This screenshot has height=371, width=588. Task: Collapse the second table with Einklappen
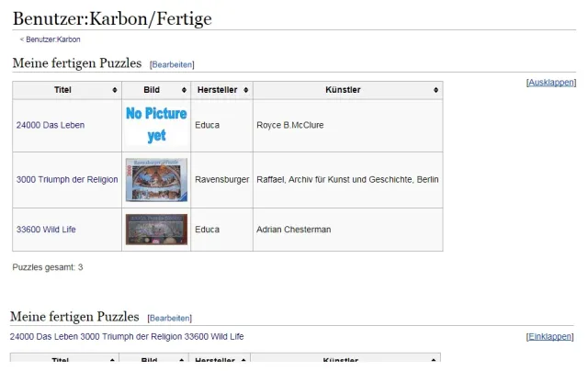(549, 336)
